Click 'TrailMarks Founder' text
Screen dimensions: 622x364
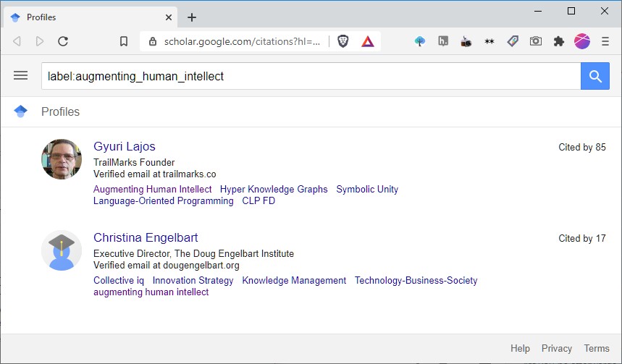134,162
